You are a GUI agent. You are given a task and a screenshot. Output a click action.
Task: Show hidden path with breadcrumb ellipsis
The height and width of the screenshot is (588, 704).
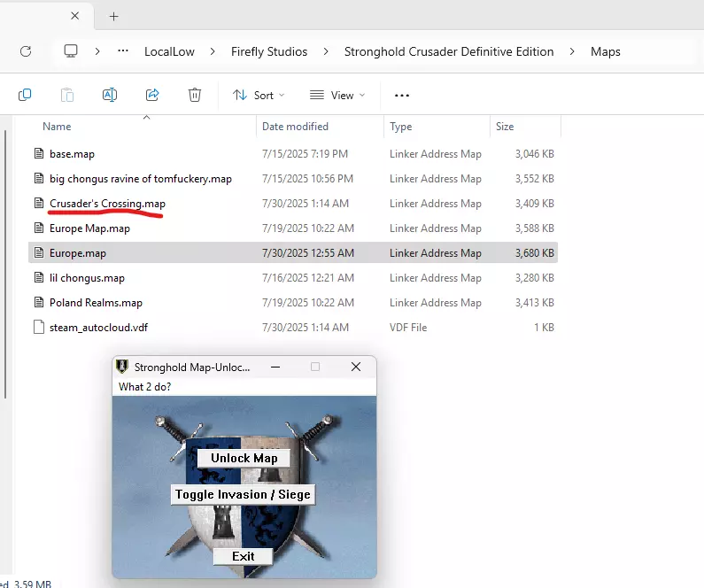[x=123, y=51]
